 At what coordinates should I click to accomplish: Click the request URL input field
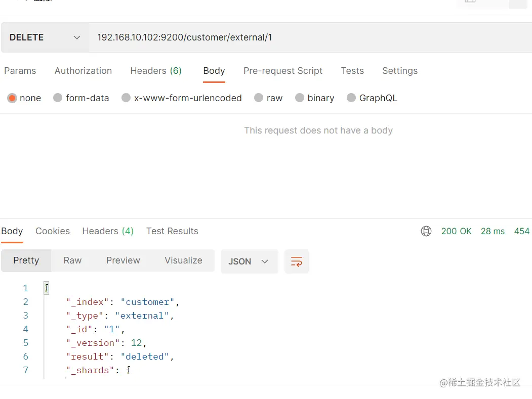310,37
